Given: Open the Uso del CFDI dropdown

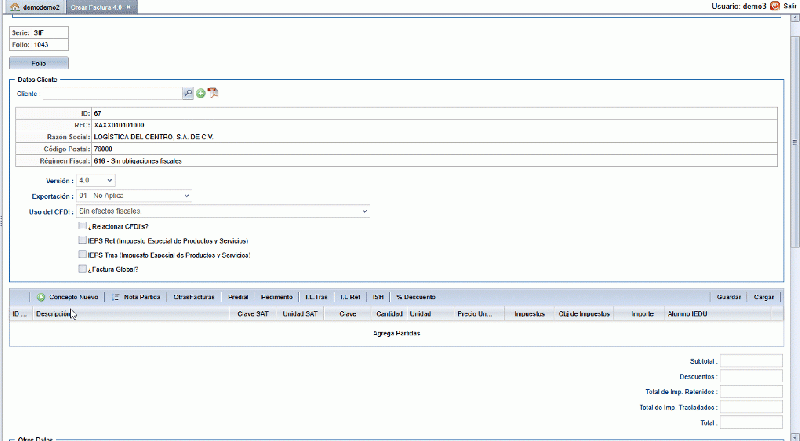Looking at the screenshot, I should 223,211.
